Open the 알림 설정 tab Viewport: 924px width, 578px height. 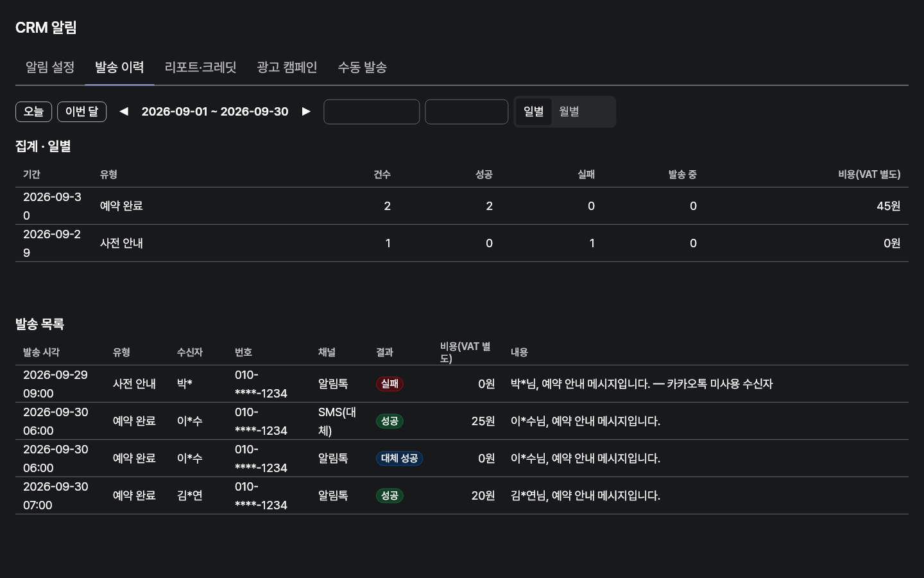click(50, 67)
